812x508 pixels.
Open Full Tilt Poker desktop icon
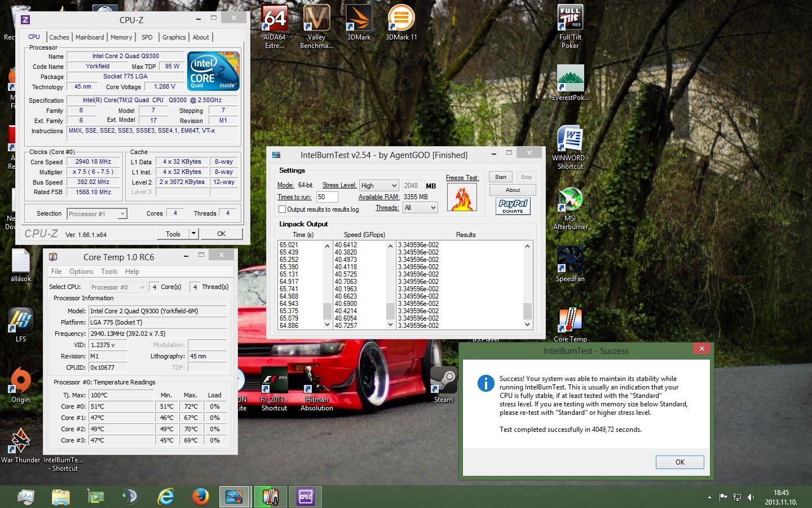pyautogui.click(x=570, y=26)
